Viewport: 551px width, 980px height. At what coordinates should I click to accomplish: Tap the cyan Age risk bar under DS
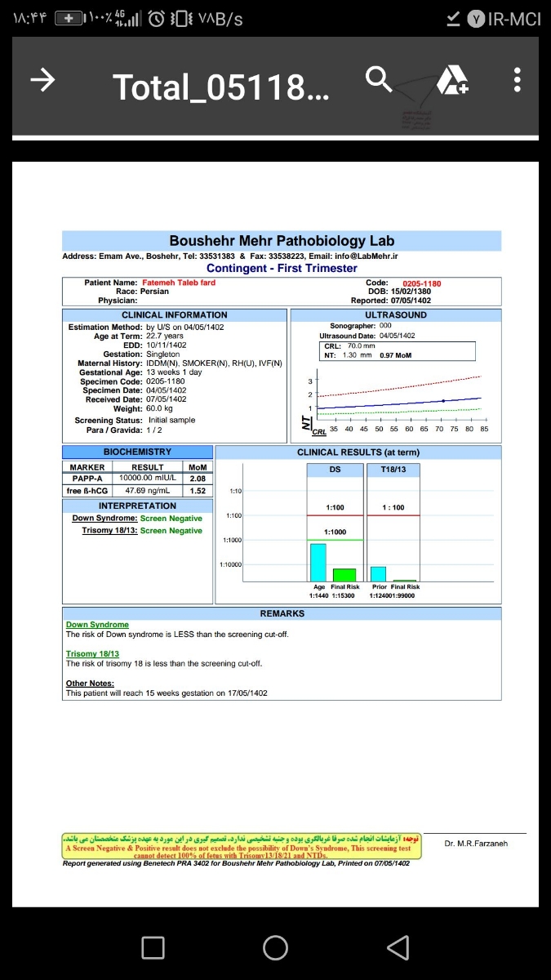click(318, 562)
